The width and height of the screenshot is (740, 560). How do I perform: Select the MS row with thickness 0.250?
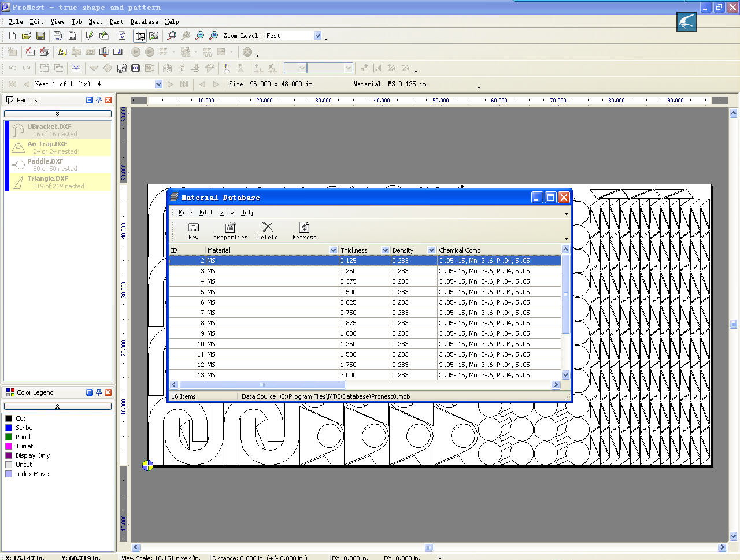[365, 271]
